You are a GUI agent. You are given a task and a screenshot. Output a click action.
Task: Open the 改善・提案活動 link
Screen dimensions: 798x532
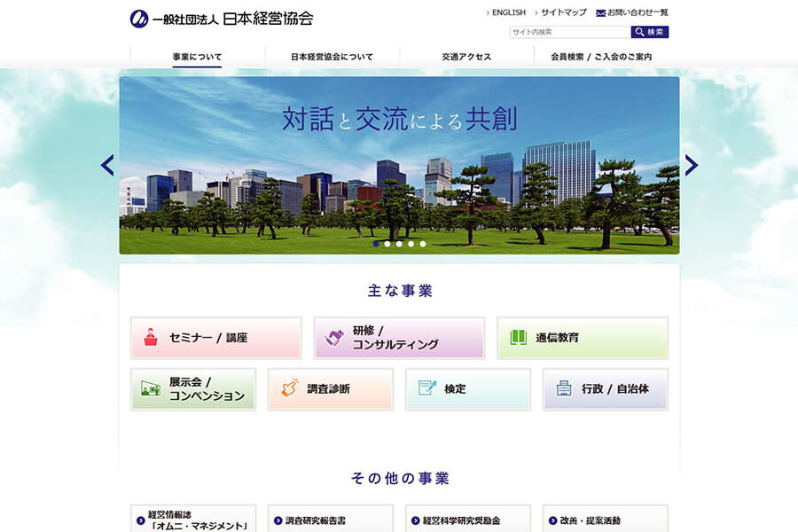[606, 519]
